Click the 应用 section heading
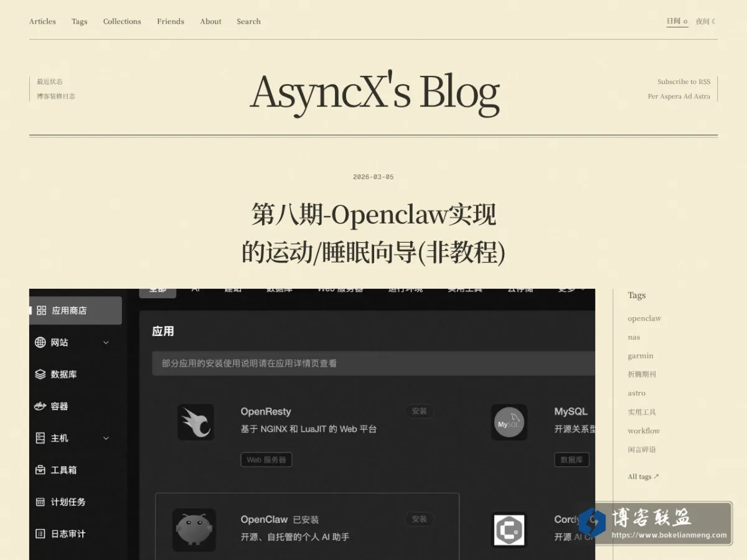 click(163, 331)
